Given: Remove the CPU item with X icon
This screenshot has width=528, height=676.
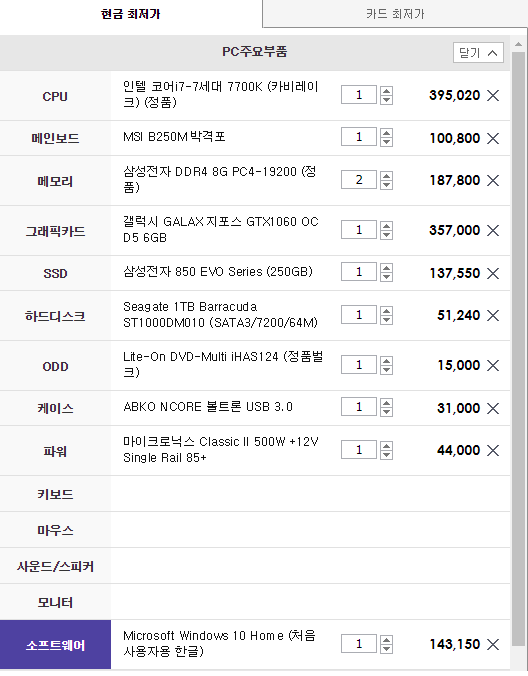Looking at the screenshot, I should pos(493,95).
